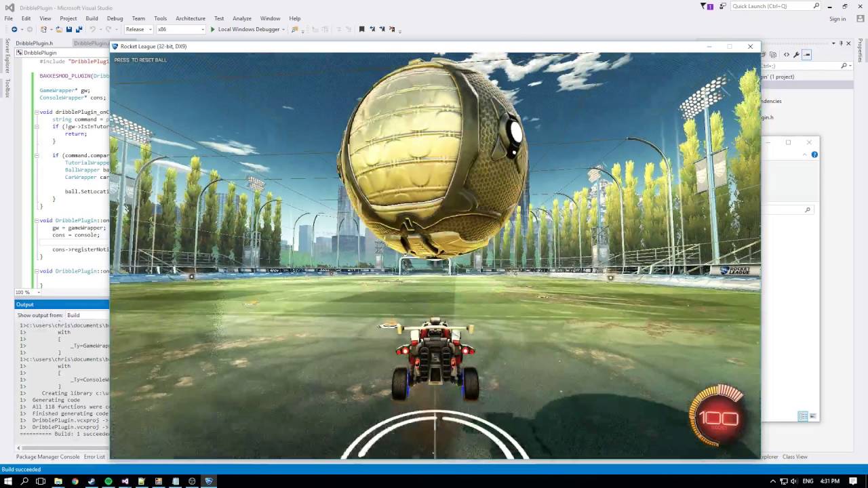Image resolution: width=868 pixels, height=488 pixels.
Task: Click the Navigate Backward toolbar icon
Action: point(14,29)
